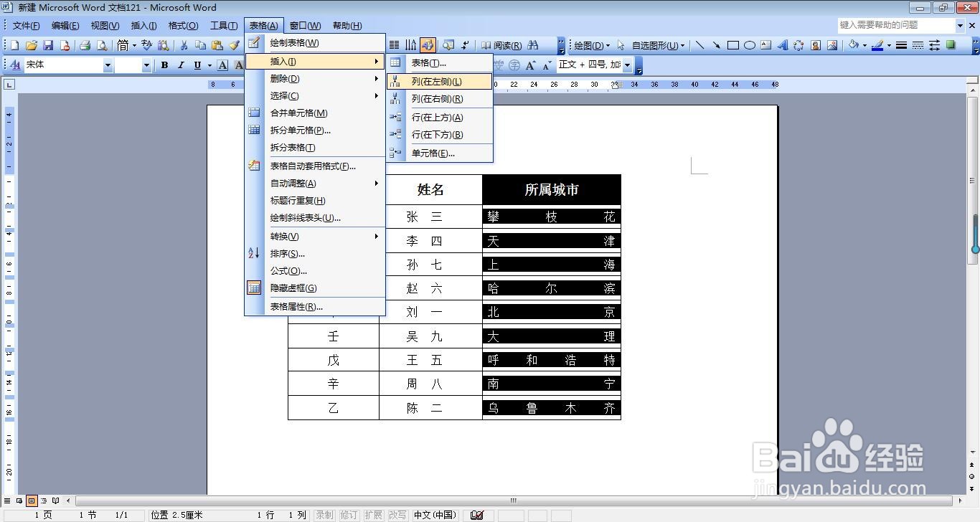Screen dimensions: 980x522
Task: Open the 格式(O) menu
Action: click(x=183, y=26)
